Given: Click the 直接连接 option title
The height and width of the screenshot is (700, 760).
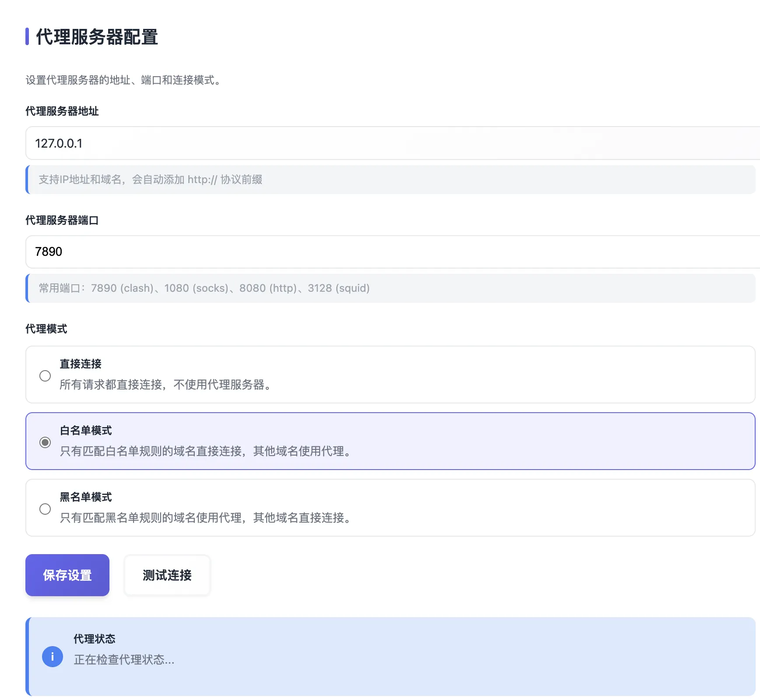Looking at the screenshot, I should coord(81,364).
